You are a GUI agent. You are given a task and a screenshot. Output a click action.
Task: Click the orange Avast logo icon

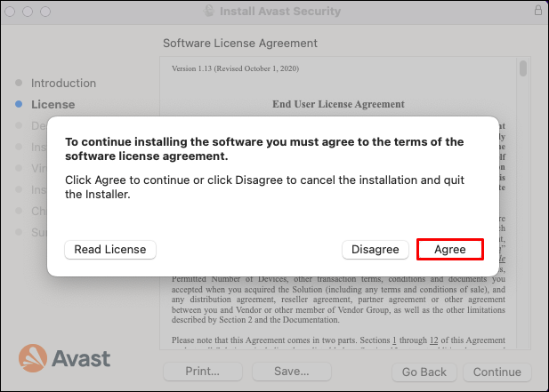click(33, 358)
